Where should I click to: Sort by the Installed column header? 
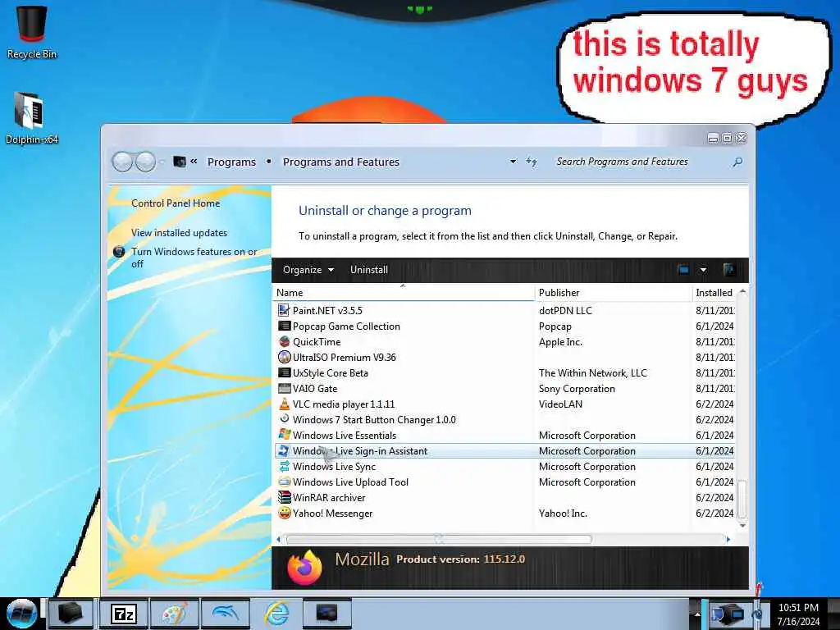(x=714, y=293)
